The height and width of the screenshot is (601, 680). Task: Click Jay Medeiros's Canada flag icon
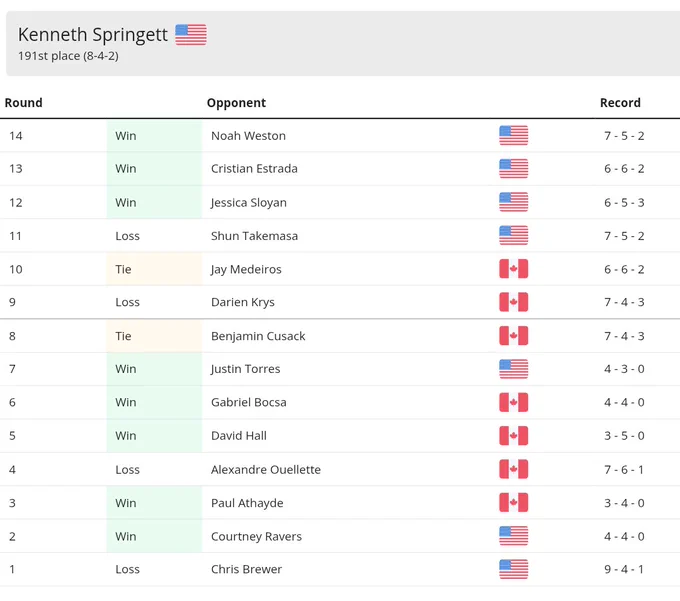513,269
